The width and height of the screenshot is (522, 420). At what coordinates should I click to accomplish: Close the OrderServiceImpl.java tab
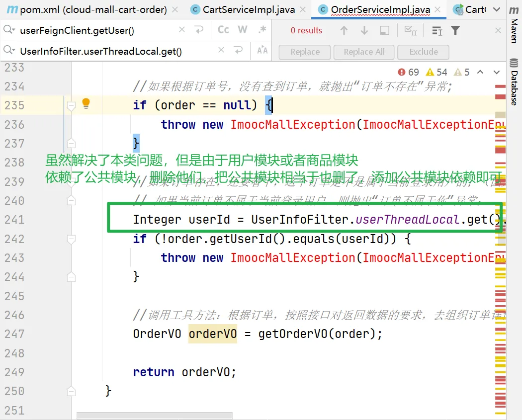coord(438,9)
